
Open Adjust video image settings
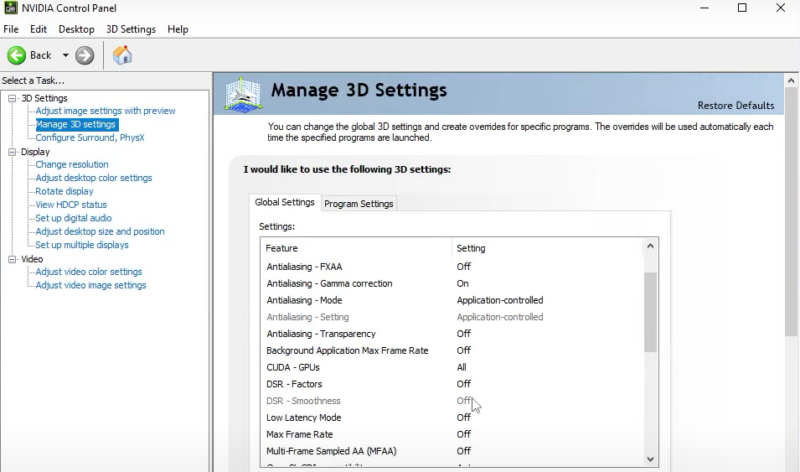coord(91,285)
